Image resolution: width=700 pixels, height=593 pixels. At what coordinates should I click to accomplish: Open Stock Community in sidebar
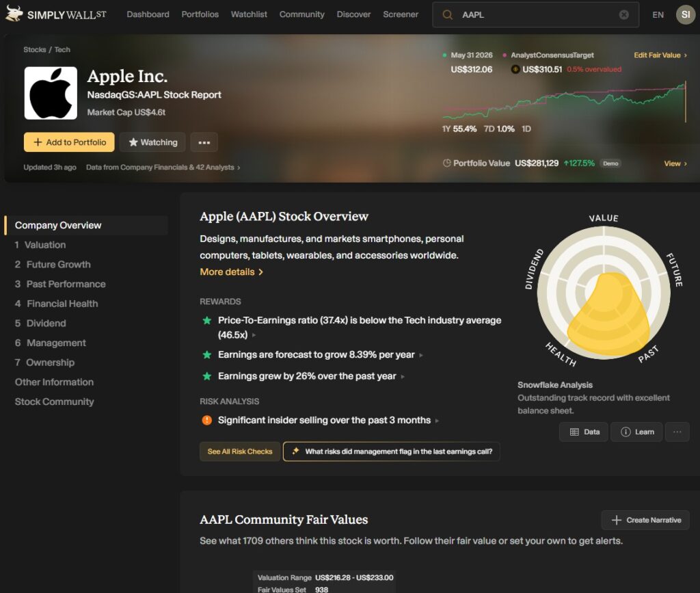[54, 402]
